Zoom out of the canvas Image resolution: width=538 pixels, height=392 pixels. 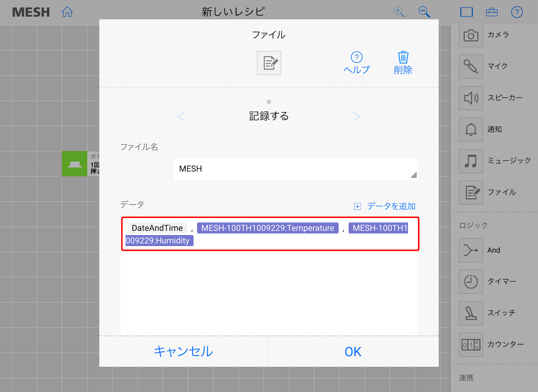coord(424,12)
